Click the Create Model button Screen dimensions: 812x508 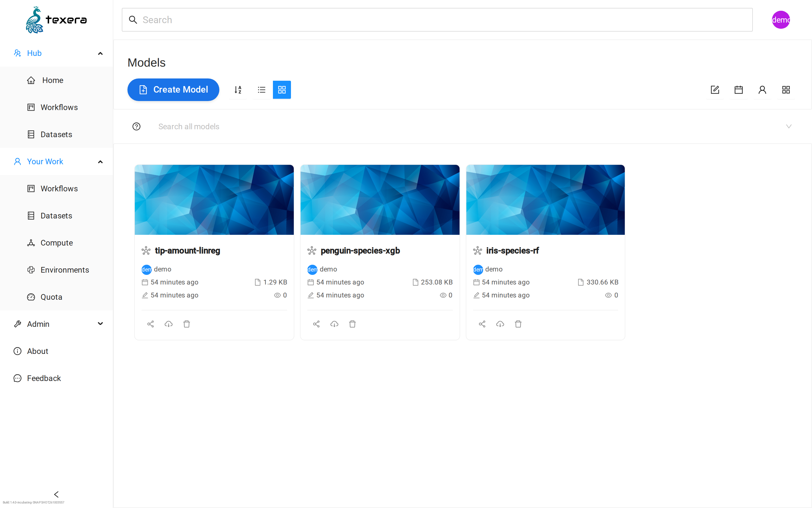[173, 90]
